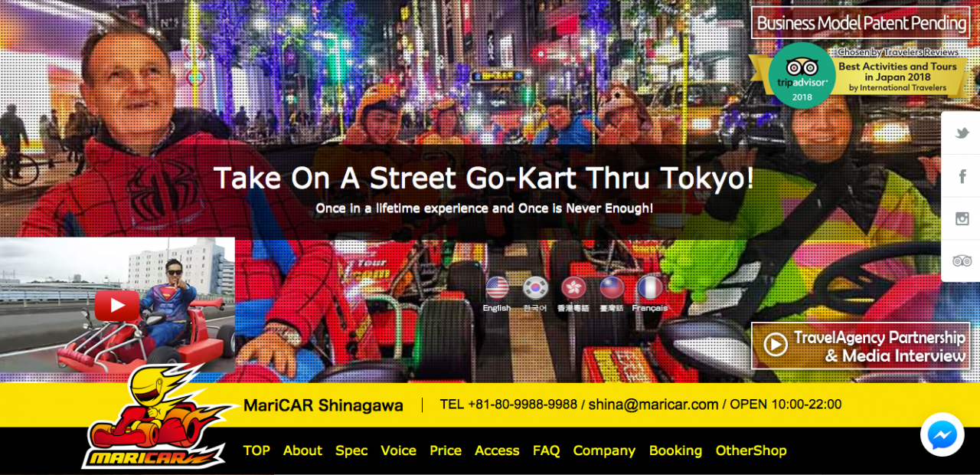Image resolution: width=980 pixels, height=475 pixels.
Task: Play the YouTube go-kart video
Action: 117,306
